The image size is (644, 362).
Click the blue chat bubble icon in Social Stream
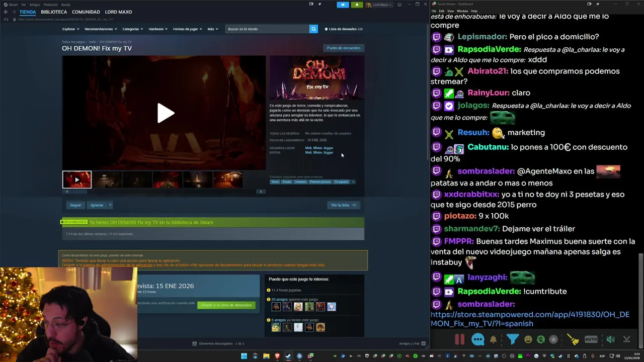pos(477,339)
